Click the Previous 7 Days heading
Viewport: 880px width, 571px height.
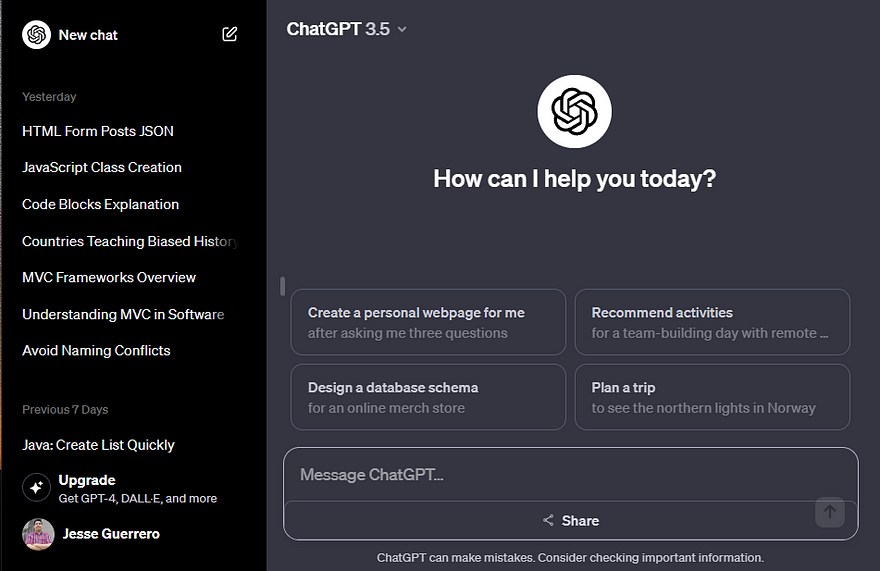pos(65,409)
